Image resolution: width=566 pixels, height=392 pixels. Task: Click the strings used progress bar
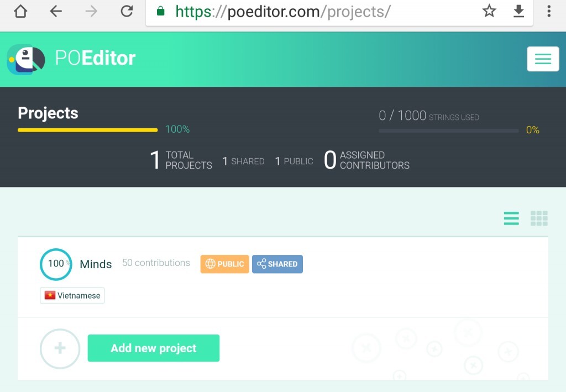coord(448,130)
